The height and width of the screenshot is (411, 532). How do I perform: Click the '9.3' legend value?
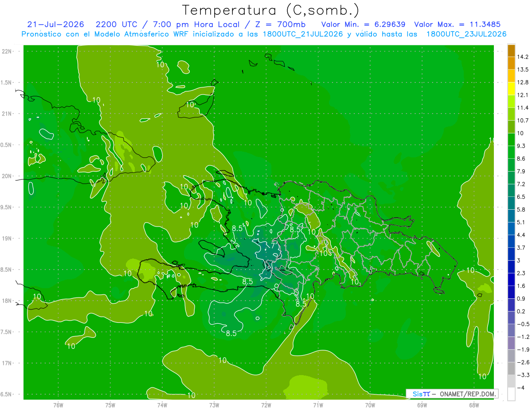click(521, 146)
